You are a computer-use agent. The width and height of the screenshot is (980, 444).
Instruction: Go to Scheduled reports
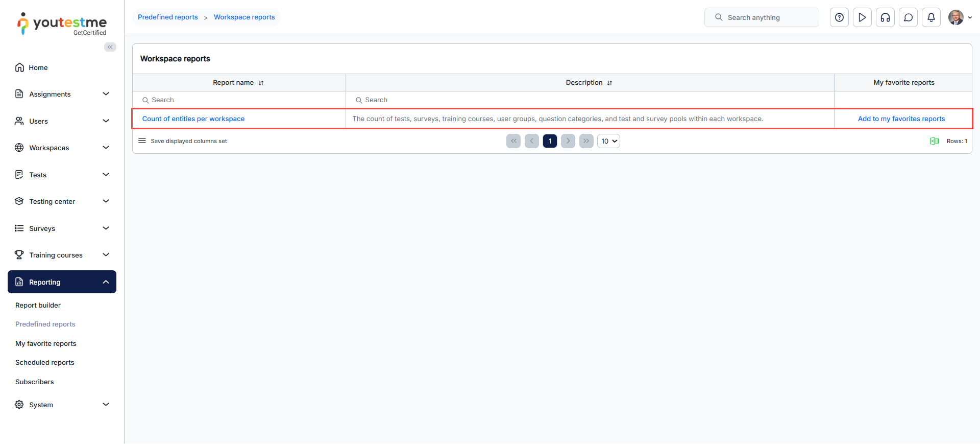coord(45,362)
